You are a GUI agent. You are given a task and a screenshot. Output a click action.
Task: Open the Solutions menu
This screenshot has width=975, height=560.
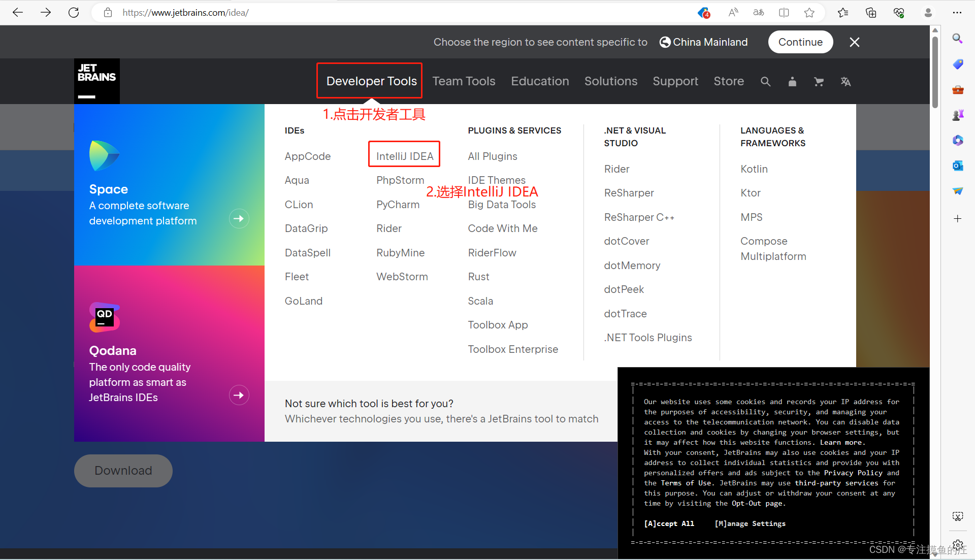610,81
